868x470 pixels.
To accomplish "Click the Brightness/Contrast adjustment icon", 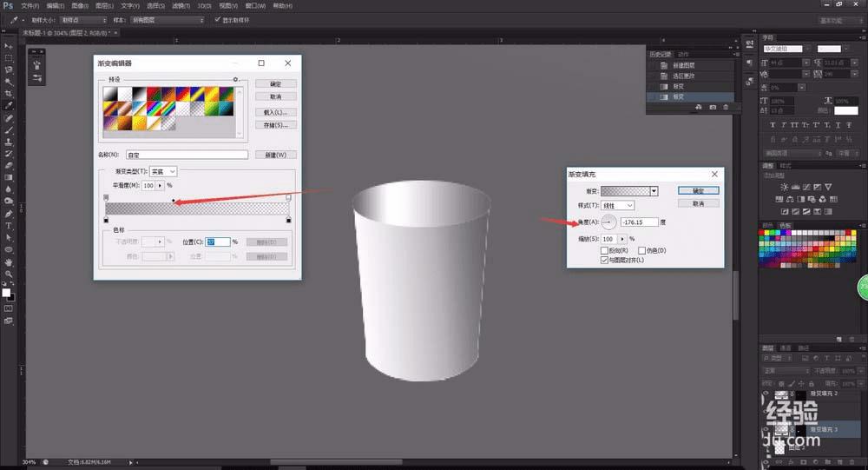I will click(785, 187).
